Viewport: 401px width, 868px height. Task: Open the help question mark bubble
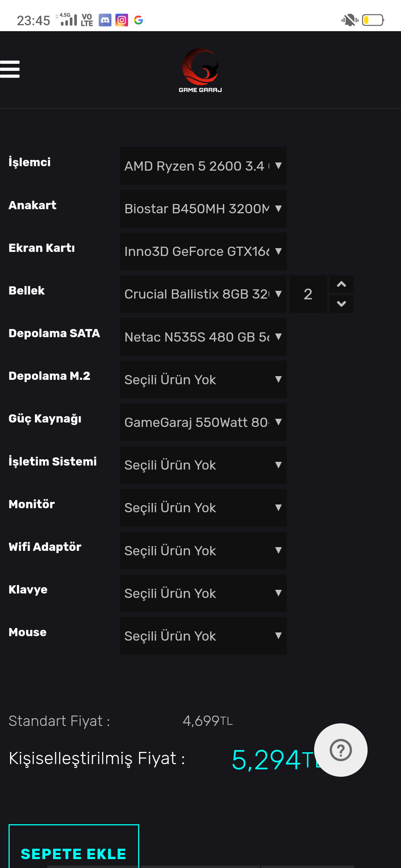pyautogui.click(x=340, y=750)
